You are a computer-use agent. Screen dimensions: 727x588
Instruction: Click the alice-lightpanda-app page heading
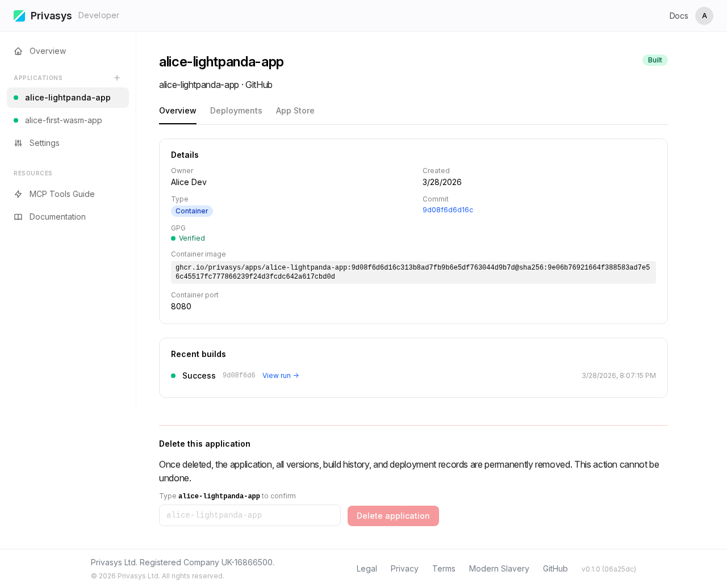[222, 62]
